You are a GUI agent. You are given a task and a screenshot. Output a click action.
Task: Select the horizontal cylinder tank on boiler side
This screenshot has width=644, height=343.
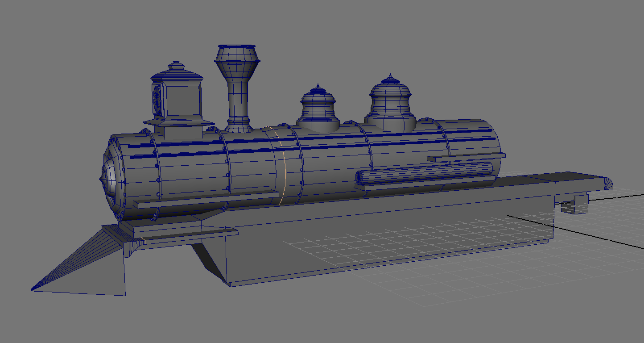click(x=424, y=172)
